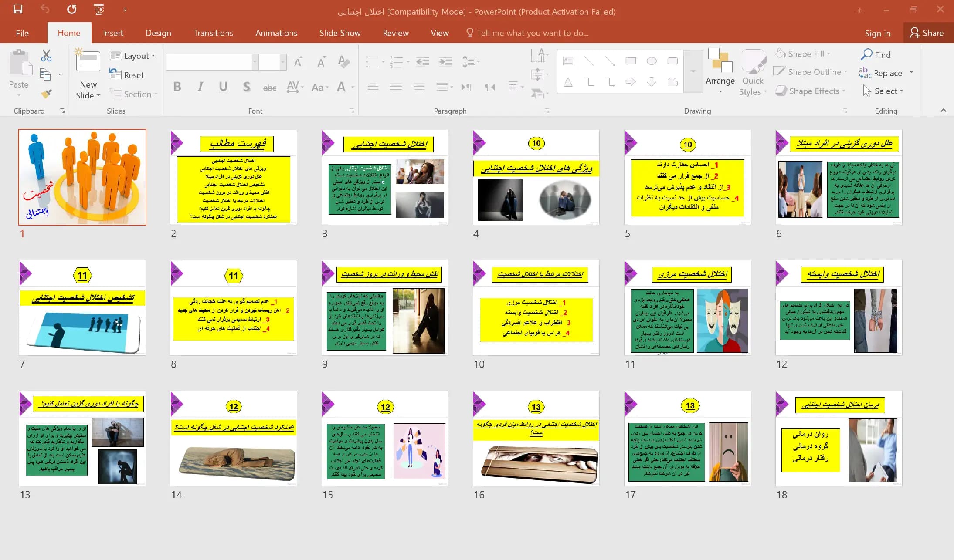Viewport: 954px width, 560px height.
Task: Open the font name combo box
Action: (212, 62)
